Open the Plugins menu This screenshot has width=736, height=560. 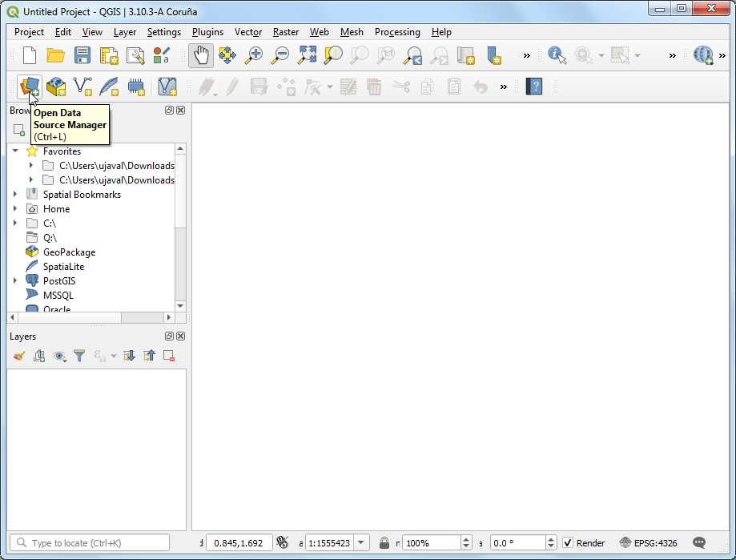[x=207, y=32]
